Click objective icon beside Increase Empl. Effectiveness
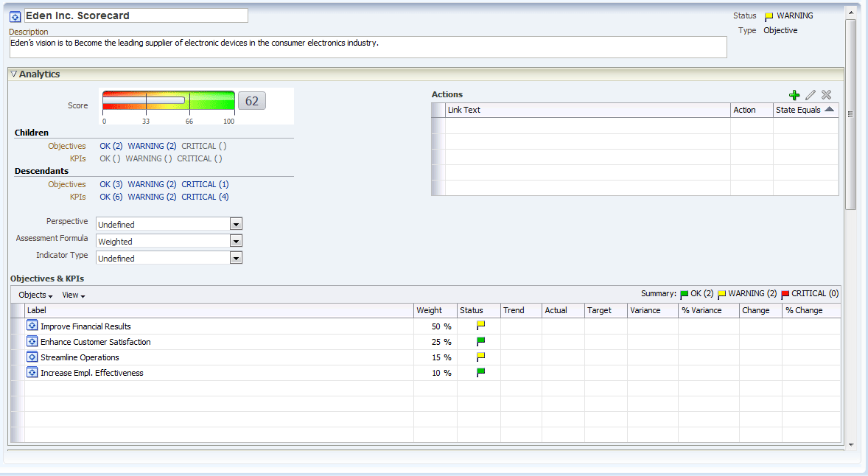The image size is (868, 476). pyautogui.click(x=32, y=372)
